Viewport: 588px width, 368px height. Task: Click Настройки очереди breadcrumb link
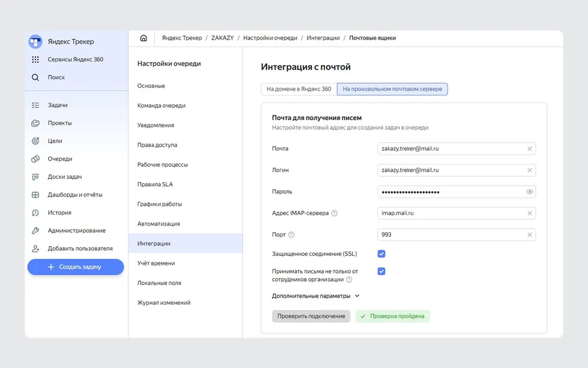[270, 38]
